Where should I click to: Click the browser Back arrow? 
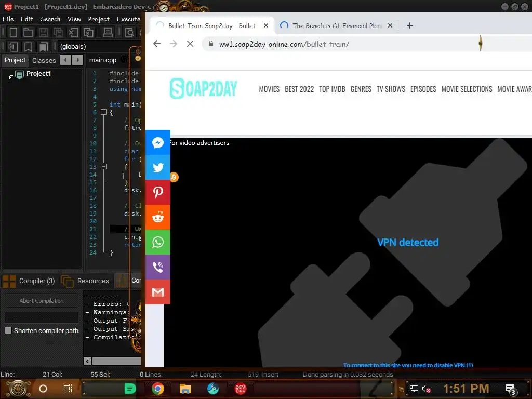tap(157, 44)
